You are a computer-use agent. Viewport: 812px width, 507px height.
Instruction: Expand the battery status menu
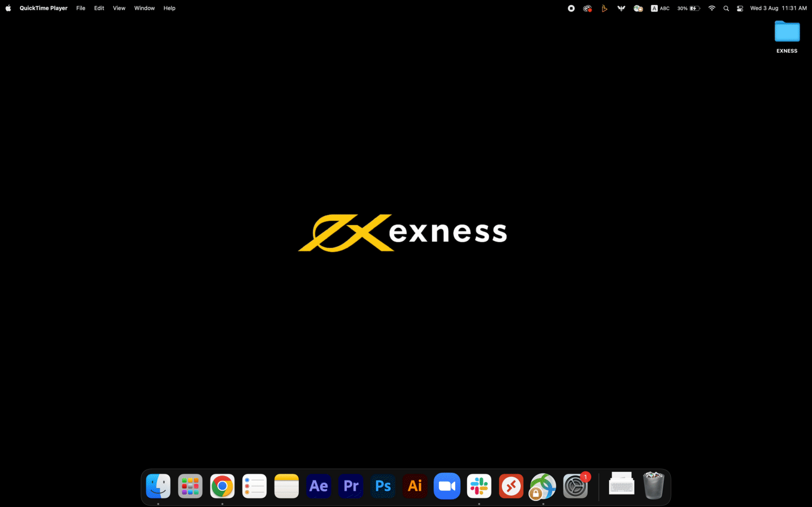[x=689, y=8]
